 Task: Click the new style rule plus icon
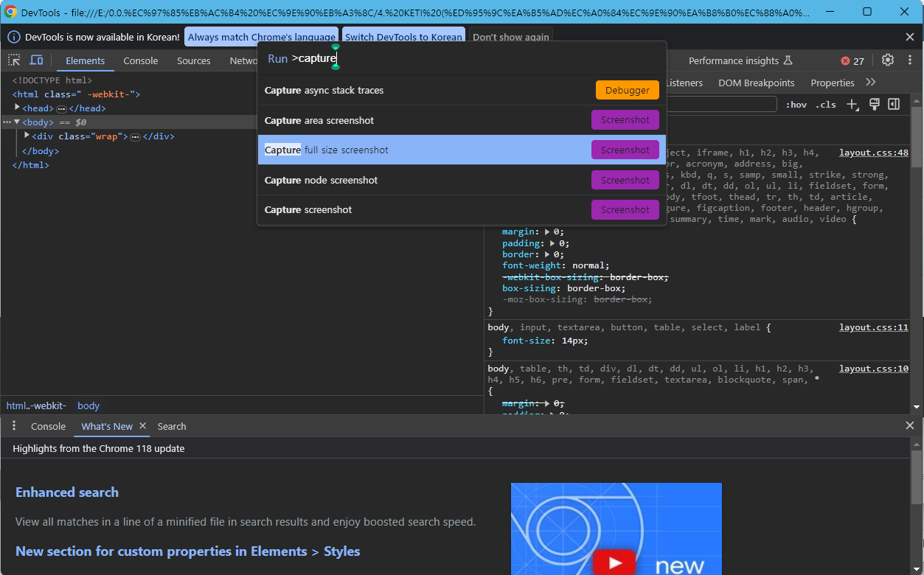[x=852, y=105]
